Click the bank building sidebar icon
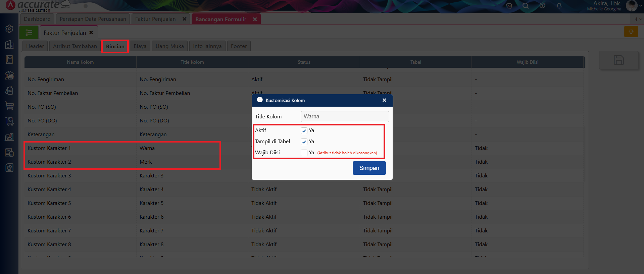The image size is (644, 274). 9,75
